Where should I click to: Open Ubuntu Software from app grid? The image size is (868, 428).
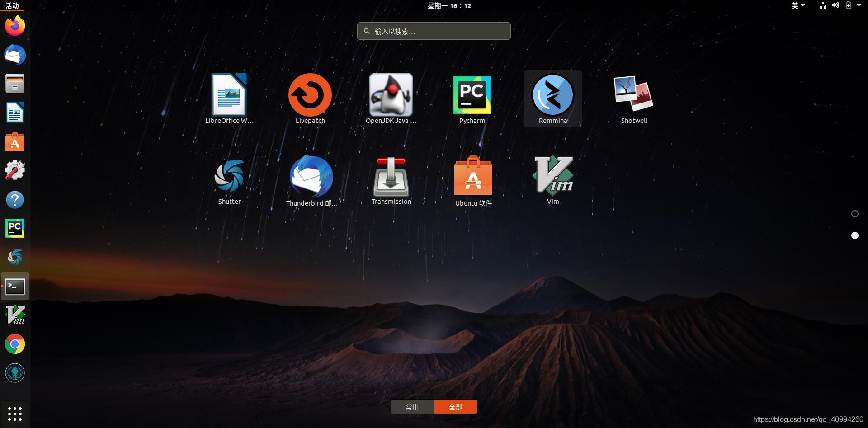tap(473, 181)
